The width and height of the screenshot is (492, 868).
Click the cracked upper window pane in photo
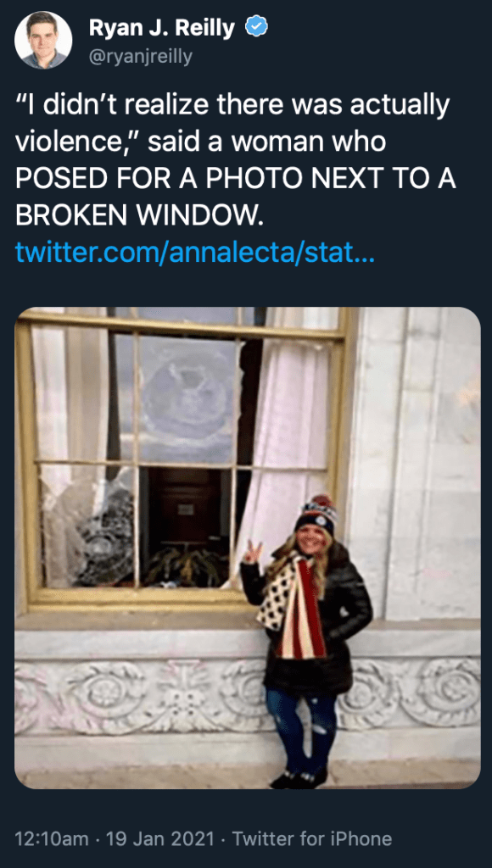pyautogui.click(x=188, y=399)
